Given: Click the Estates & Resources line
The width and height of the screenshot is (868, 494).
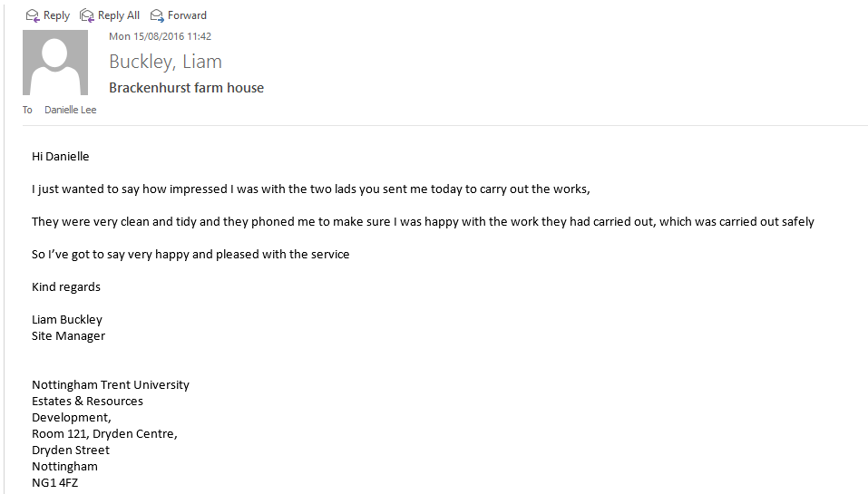Looking at the screenshot, I should click(x=87, y=401).
